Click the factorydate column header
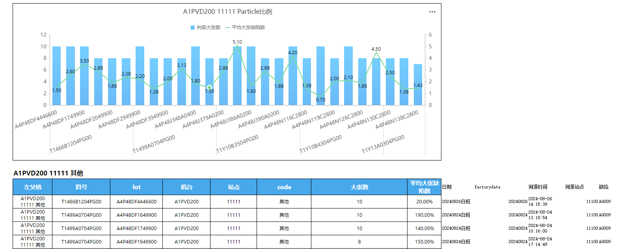 [488, 187]
